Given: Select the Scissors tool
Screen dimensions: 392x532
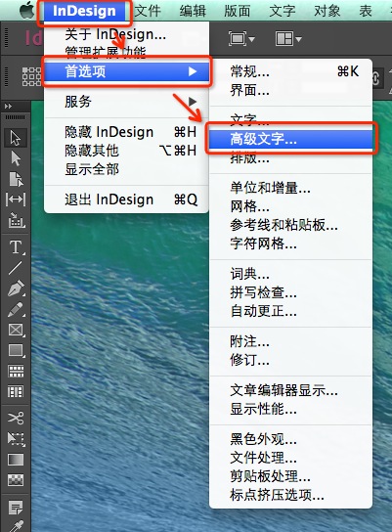Looking at the screenshot, I should 16,418.
